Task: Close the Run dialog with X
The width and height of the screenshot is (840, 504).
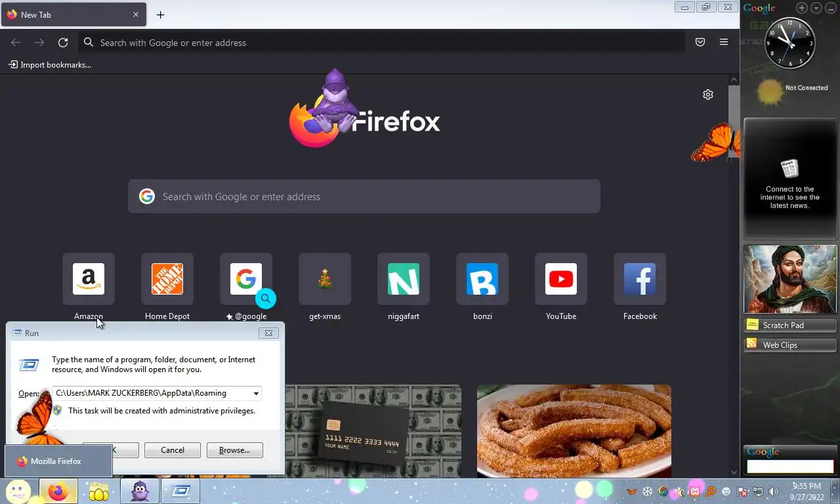Action: [268, 333]
